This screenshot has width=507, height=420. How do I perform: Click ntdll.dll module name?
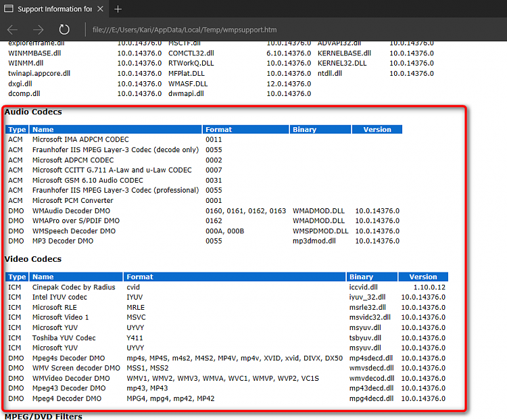(330, 74)
